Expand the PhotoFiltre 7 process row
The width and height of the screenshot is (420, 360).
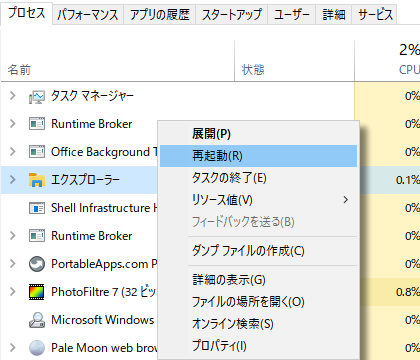click(13, 292)
